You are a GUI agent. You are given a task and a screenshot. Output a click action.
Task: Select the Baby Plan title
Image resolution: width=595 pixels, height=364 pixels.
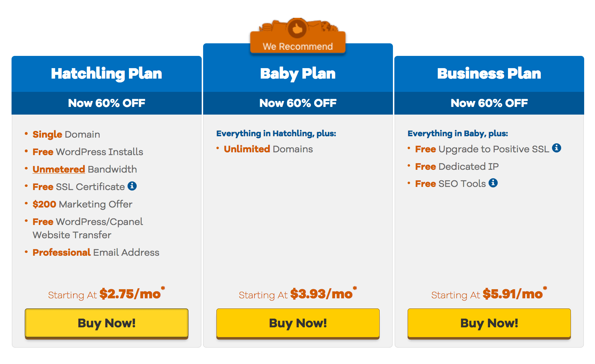(298, 74)
